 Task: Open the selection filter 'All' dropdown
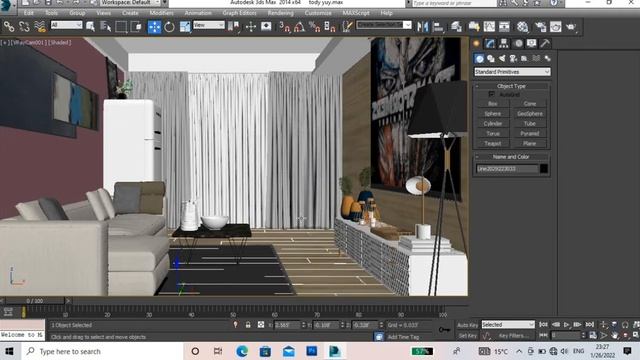click(x=66, y=25)
